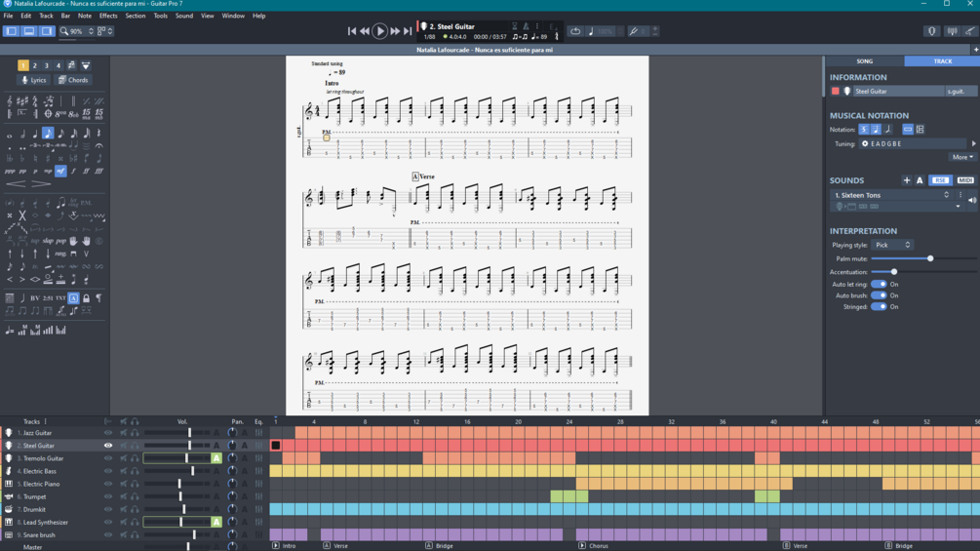
Task: Apply dead note X effect
Action: point(22,216)
